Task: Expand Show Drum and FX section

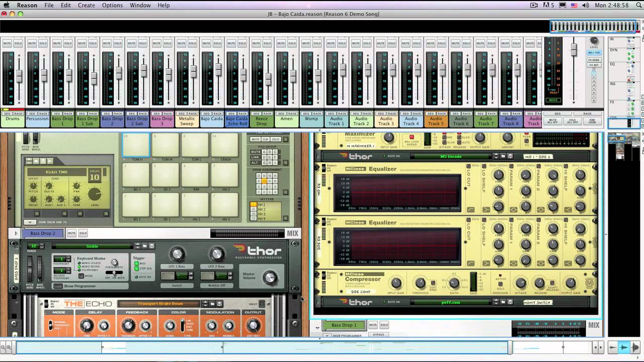Action: pyautogui.click(x=30, y=222)
